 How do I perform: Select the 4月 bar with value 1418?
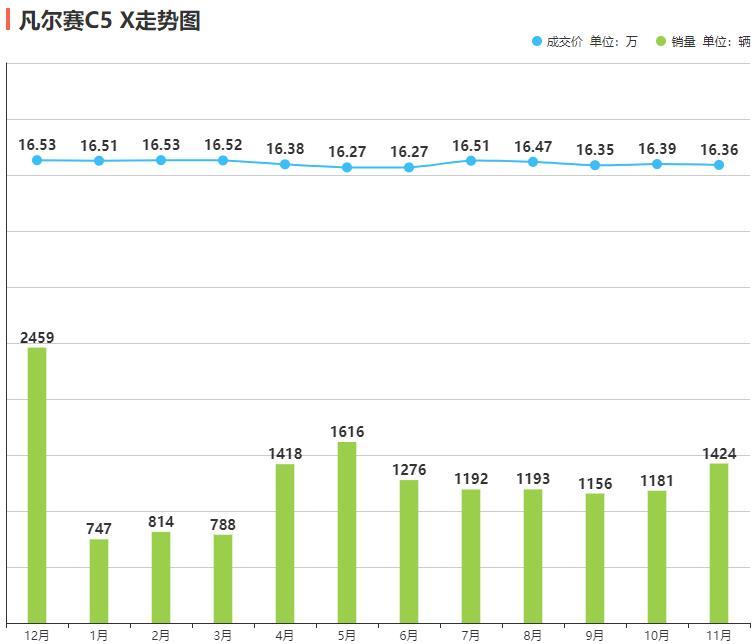tap(285, 543)
